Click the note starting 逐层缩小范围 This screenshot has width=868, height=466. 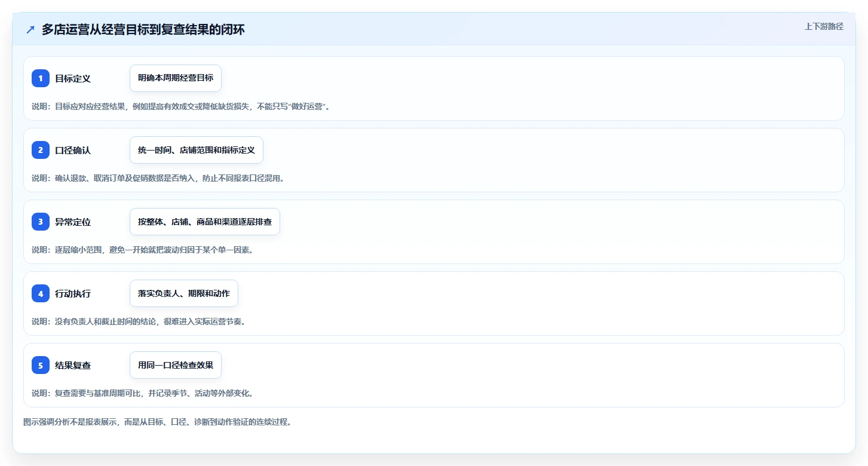click(143, 250)
